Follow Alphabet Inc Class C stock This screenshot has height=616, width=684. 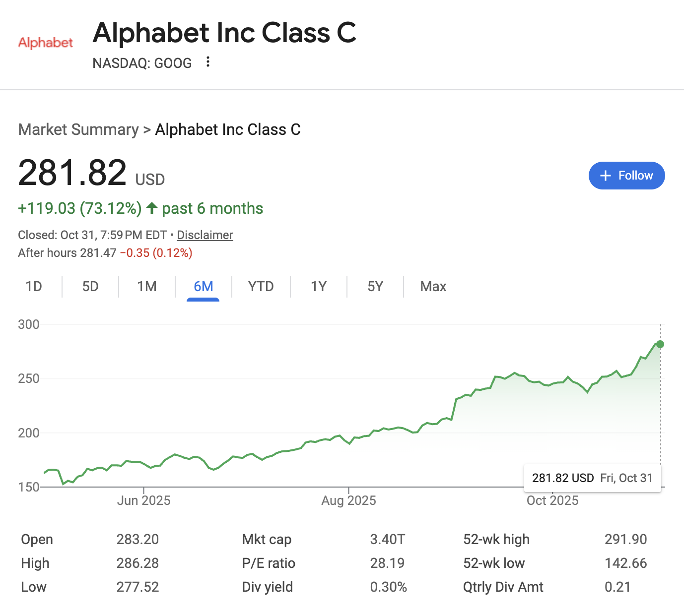[626, 176]
